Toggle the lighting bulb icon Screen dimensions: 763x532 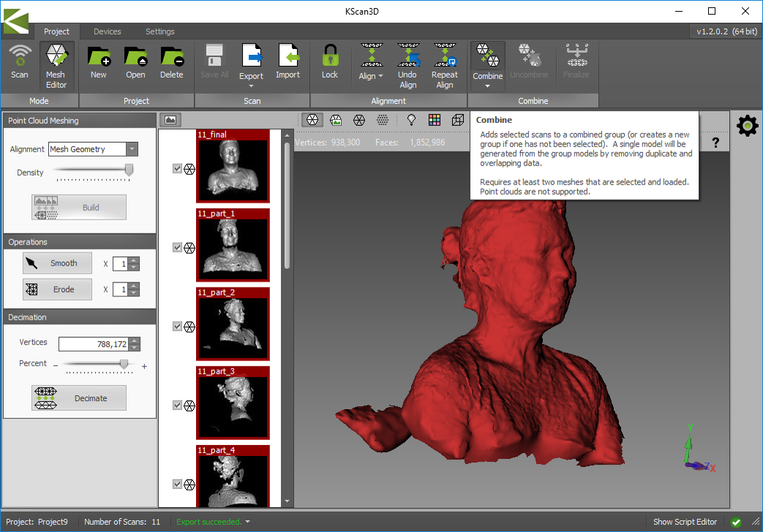[x=412, y=120]
